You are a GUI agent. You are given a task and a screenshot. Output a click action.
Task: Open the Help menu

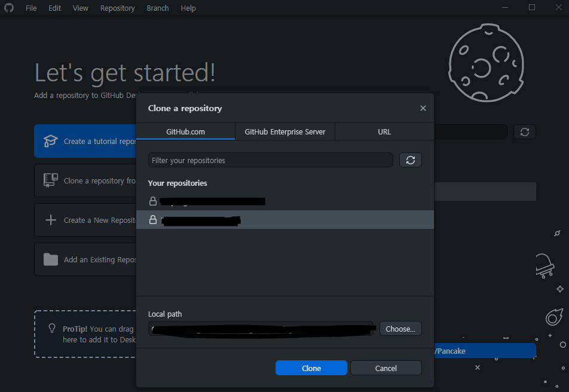click(188, 8)
